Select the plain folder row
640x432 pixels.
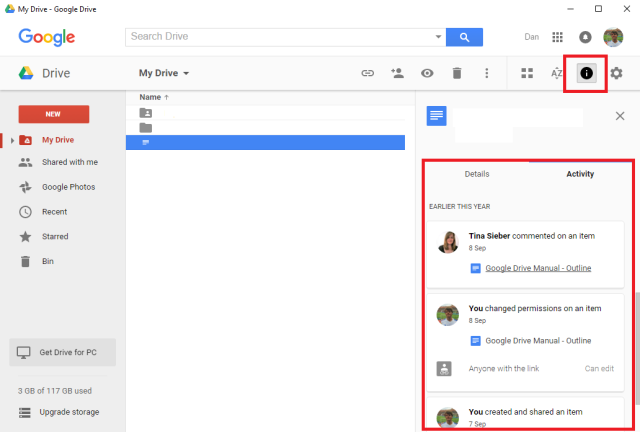[x=265, y=128]
